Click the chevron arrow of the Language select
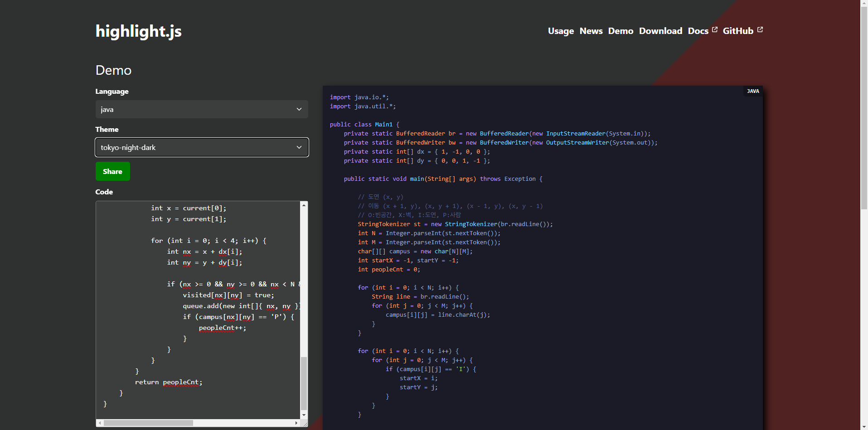 click(299, 109)
